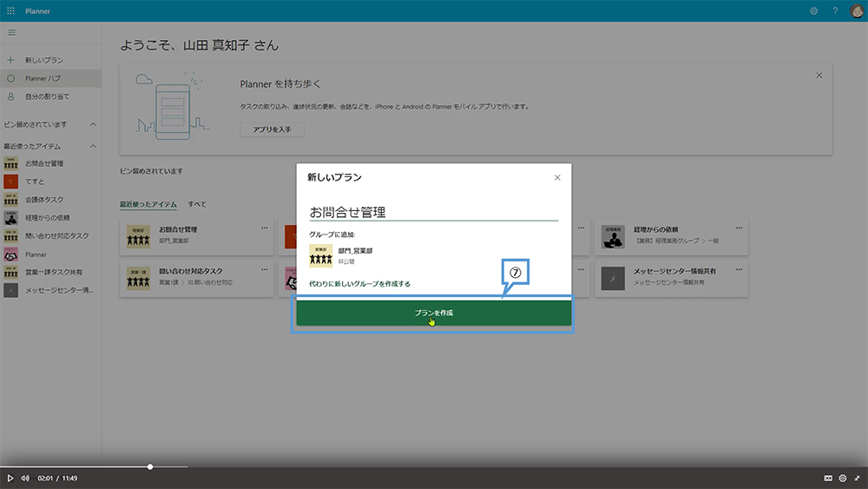This screenshot has width=868, height=489.
Task: Click the video progress slider handle
Action: [150, 466]
